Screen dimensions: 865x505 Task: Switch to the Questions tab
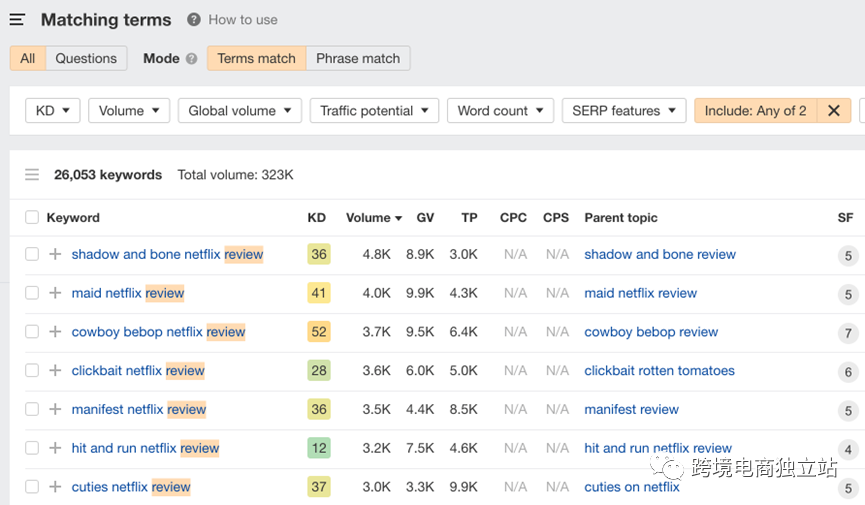[x=86, y=59]
